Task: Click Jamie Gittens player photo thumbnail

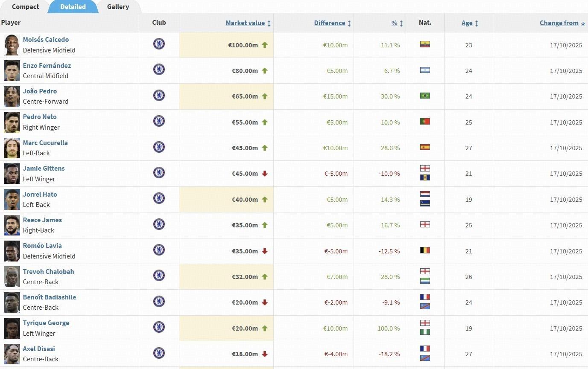Action: click(x=12, y=174)
